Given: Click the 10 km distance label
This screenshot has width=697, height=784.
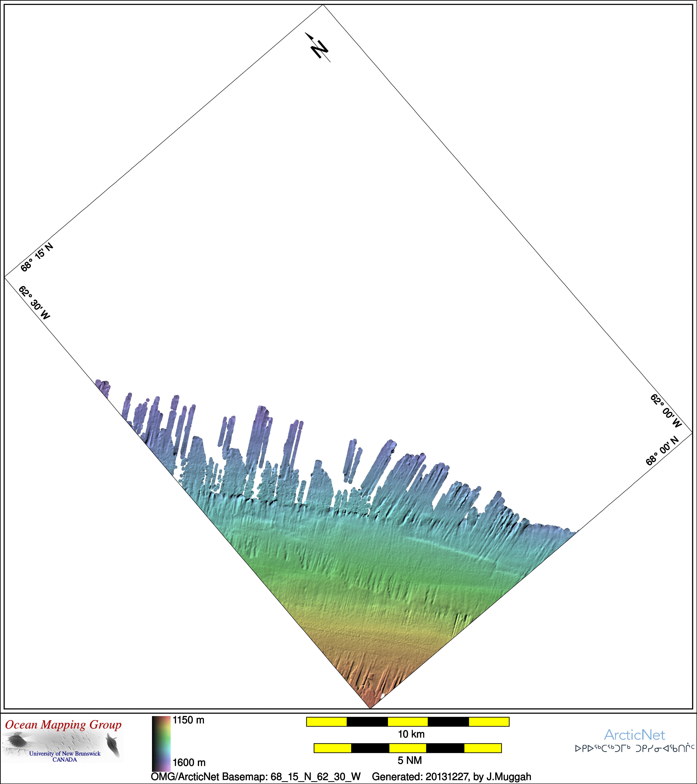Looking at the screenshot, I should (x=411, y=734).
